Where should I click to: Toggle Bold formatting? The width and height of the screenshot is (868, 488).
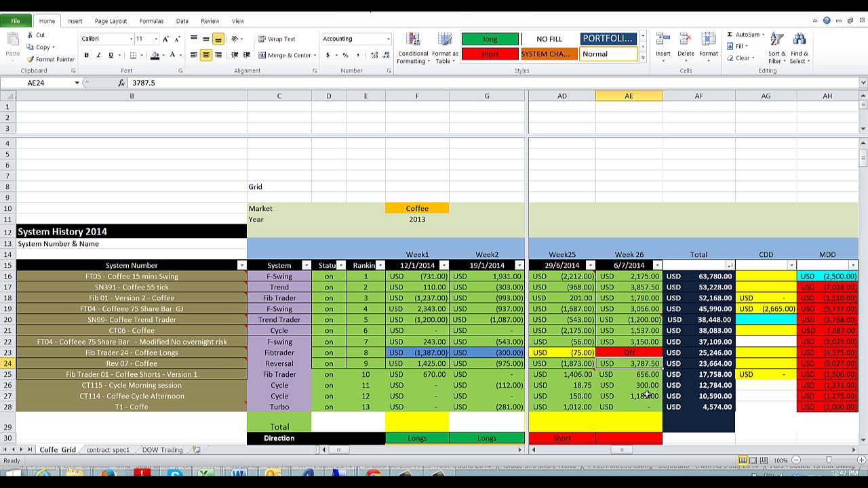pyautogui.click(x=86, y=55)
